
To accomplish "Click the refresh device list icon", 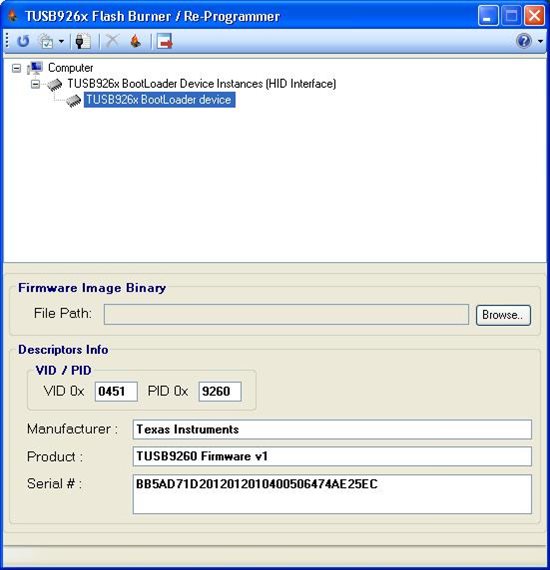I will (23, 41).
